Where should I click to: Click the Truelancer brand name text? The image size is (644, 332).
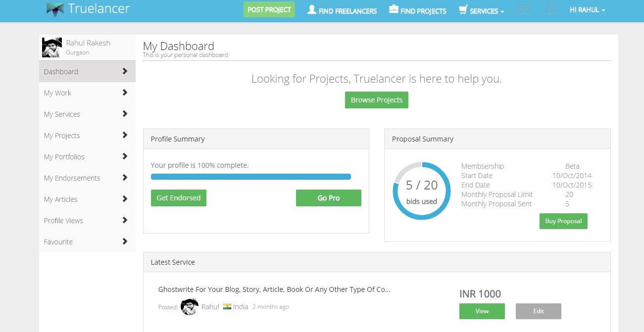(x=99, y=8)
